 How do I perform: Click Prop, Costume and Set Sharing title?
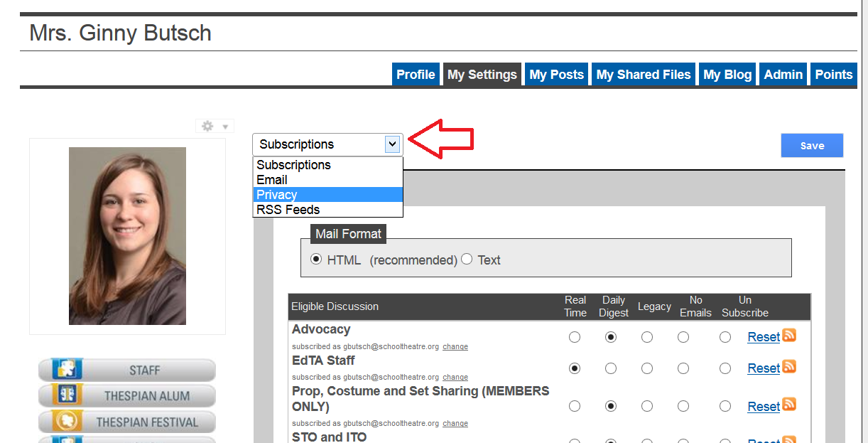421,399
